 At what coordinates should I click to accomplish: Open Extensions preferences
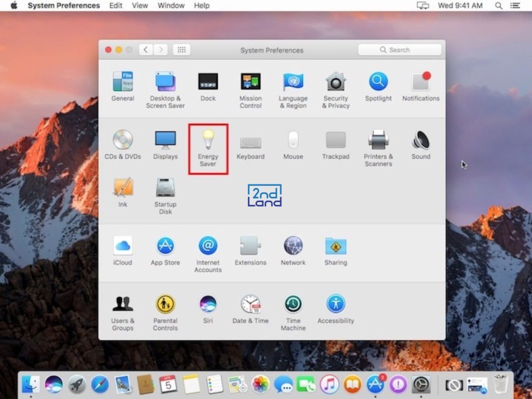(250, 251)
